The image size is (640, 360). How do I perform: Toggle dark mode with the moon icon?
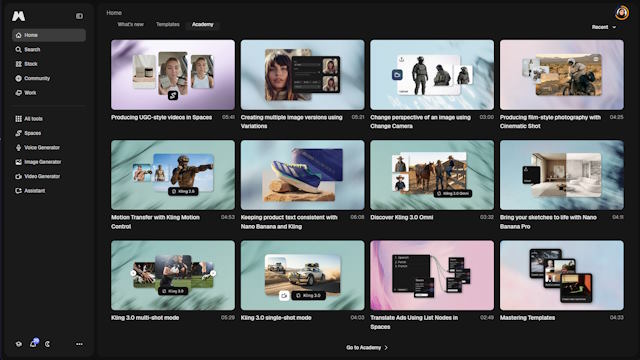[x=48, y=344]
